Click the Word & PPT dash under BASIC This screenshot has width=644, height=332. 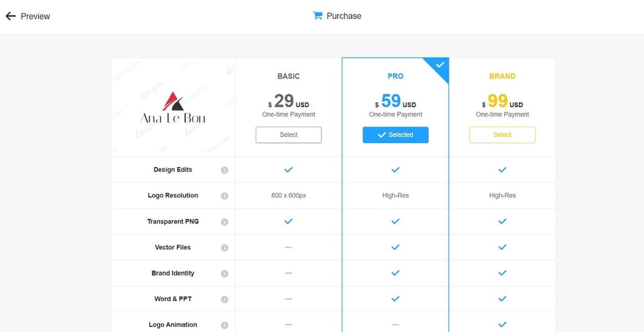click(289, 299)
